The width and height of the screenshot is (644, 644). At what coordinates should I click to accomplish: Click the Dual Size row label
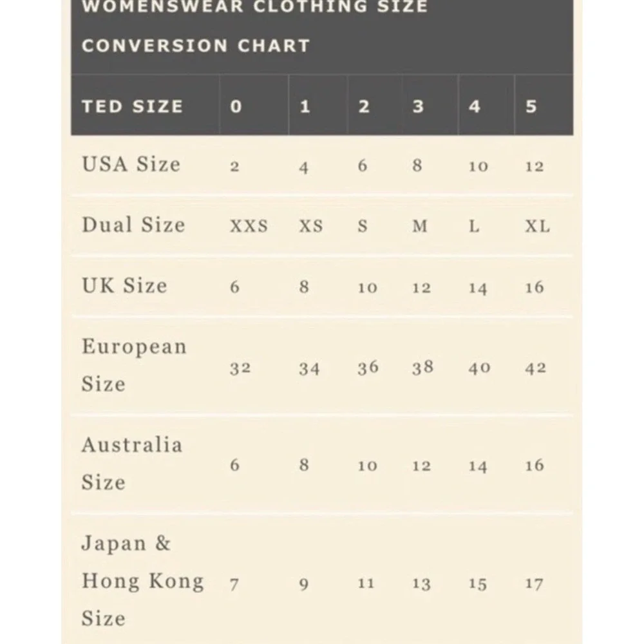133,225
